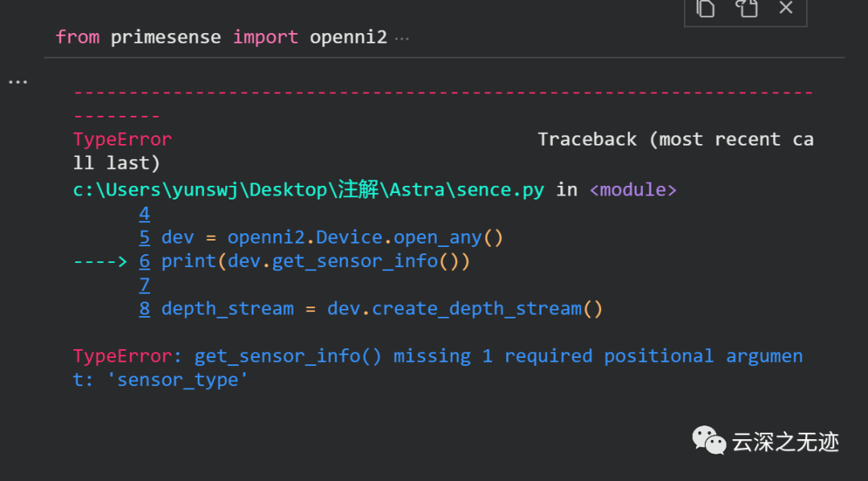Expand the collapsed output using left-margin ellipsis

coord(17,80)
